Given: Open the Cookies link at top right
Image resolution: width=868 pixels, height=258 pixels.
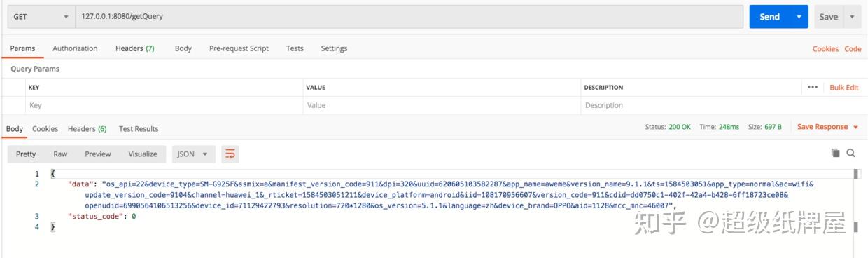Looking at the screenshot, I should 825,49.
